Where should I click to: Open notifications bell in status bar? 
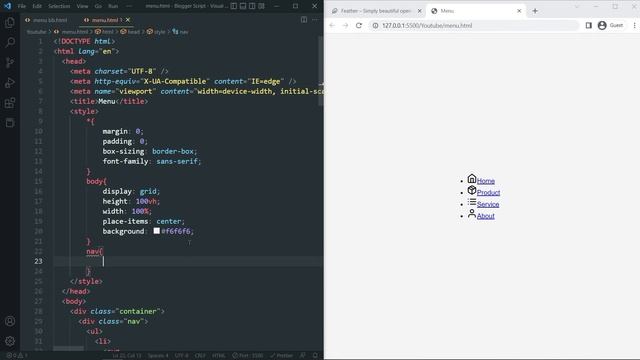coord(315,356)
